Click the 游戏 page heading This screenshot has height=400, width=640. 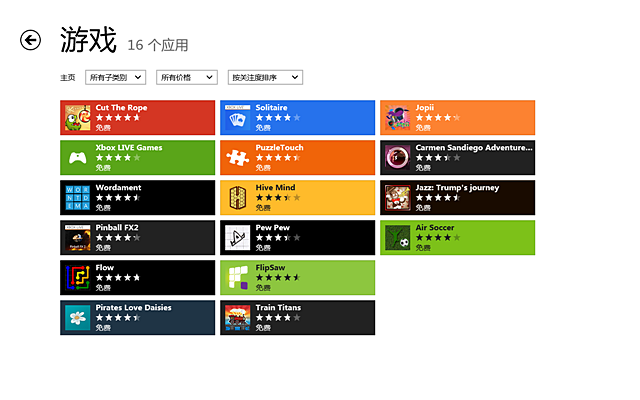click(x=89, y=40)
